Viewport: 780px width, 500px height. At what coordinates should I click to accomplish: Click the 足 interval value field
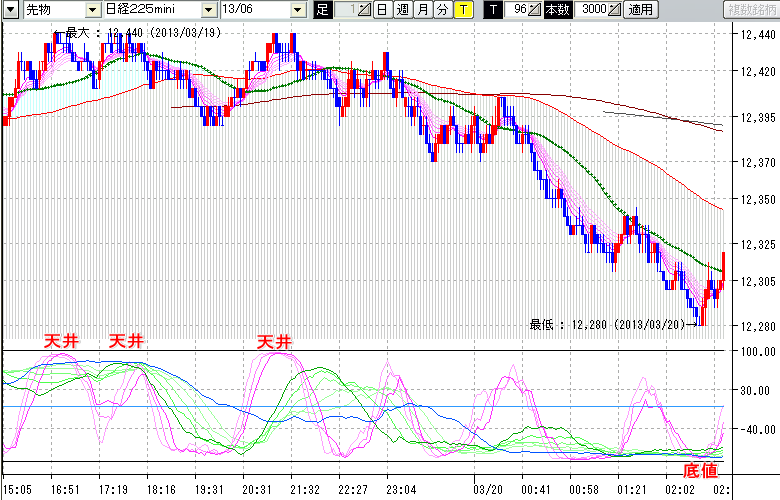344,10
